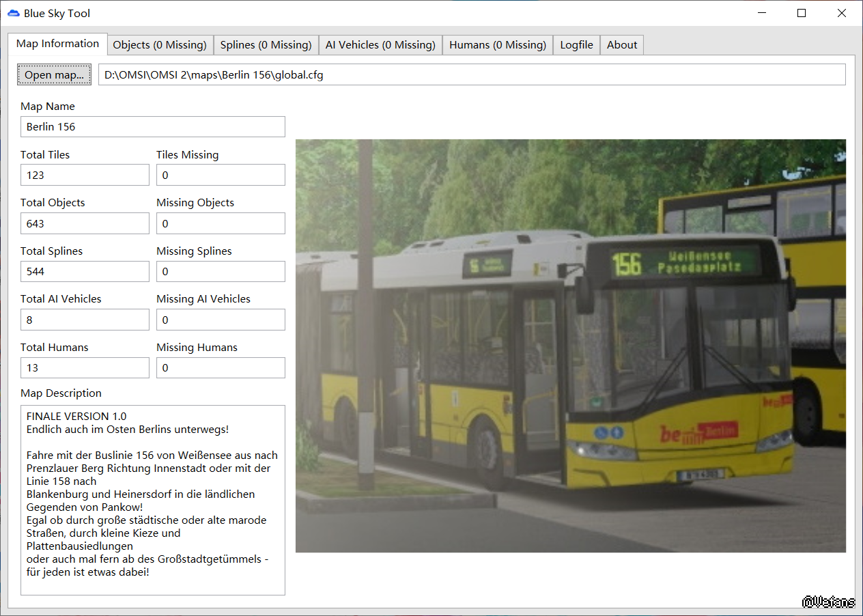The width and height of the screenshot is (863, 616).
Task: Go to the AI Vehicles tab
Action: 380,45
